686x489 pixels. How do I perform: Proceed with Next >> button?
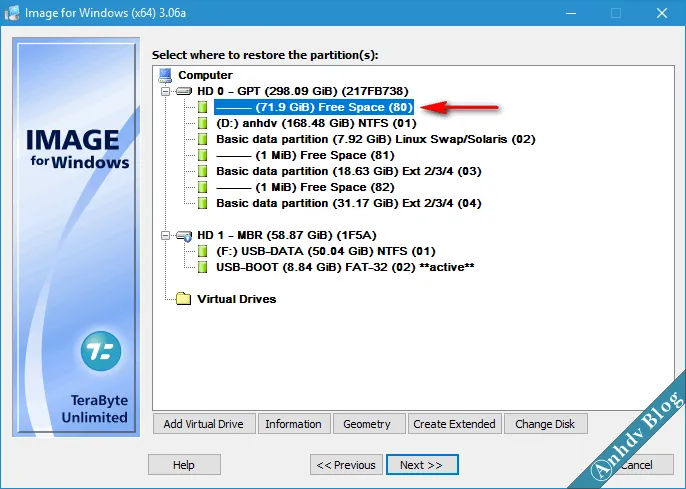click(x=422, y=465)
